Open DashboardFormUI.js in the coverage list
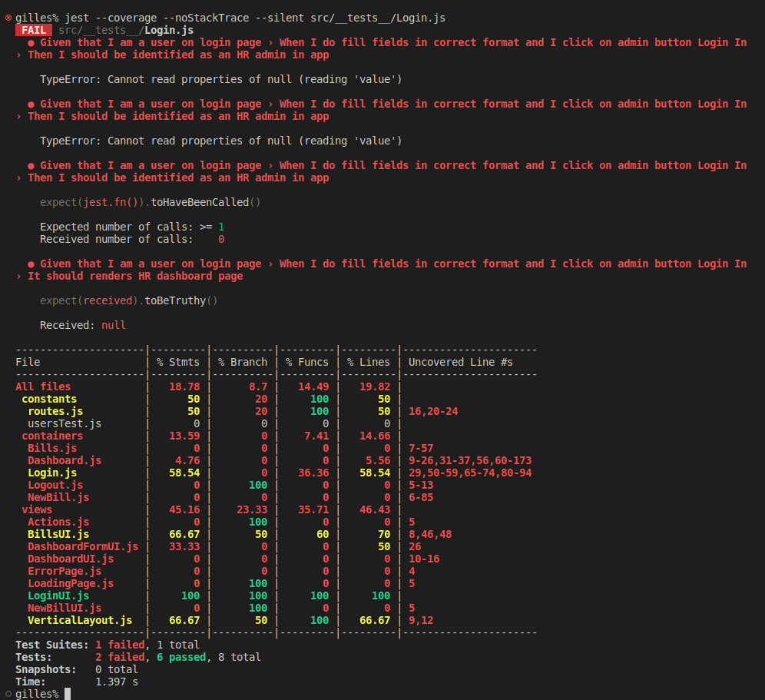 pos(82,546)
